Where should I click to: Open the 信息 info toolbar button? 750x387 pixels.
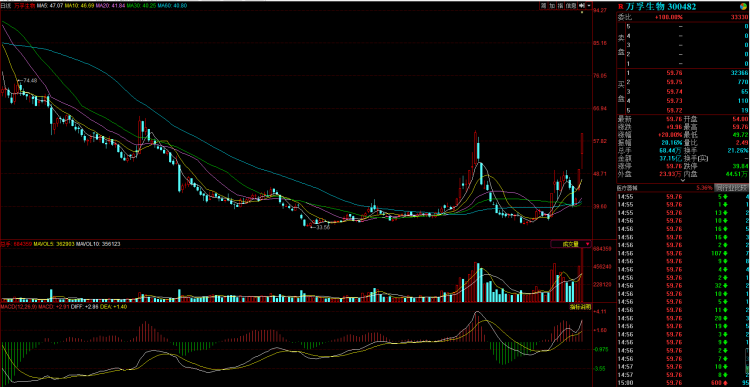[x=571, y=6]
